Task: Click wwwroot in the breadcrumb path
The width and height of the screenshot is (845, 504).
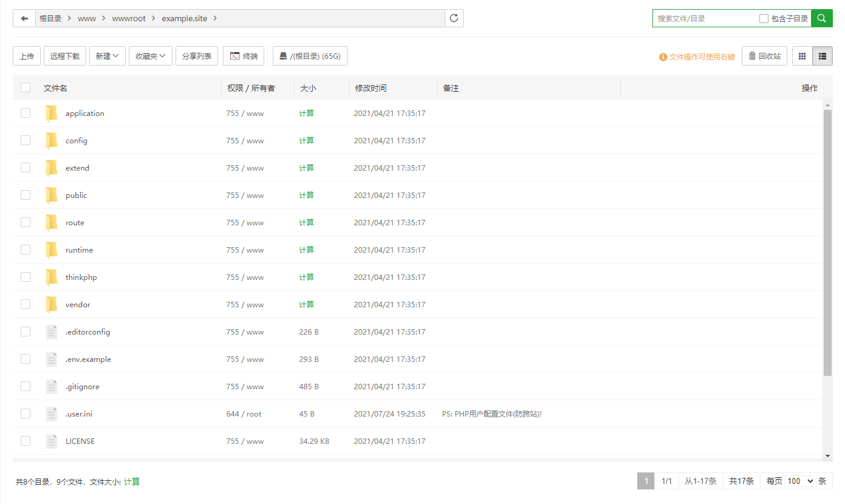Action: (x=129, y=19)
